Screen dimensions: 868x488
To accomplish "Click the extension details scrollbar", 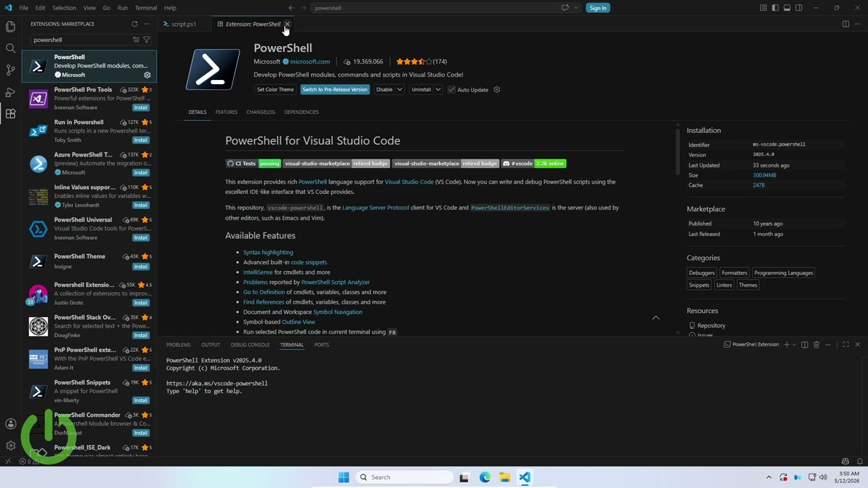I will [677, 150].
